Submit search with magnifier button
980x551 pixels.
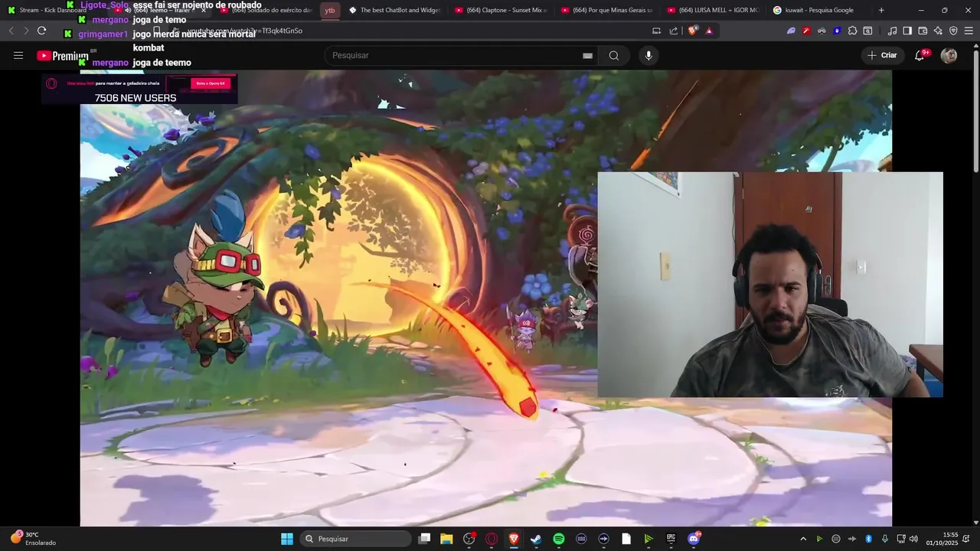click(614, 55)
